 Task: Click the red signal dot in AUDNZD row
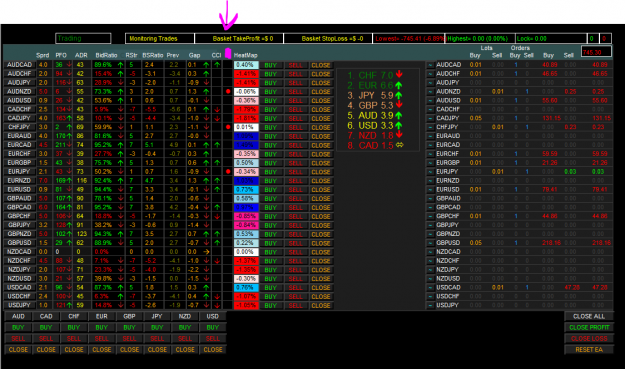228,92
